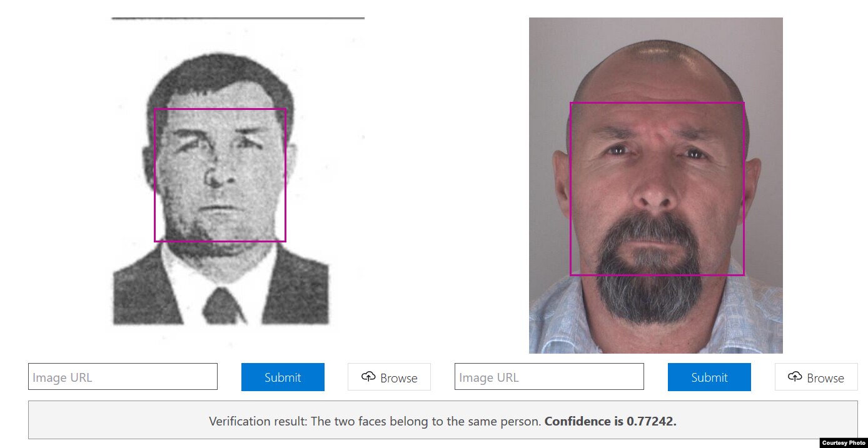Click the dark line above the left photo
The image size is (868, 448).
pos(238,18)
